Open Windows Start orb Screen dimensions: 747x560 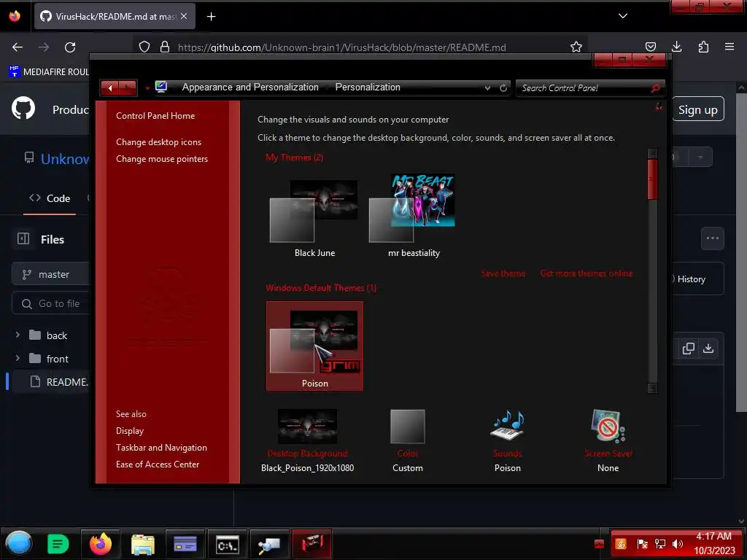point(18,544)
